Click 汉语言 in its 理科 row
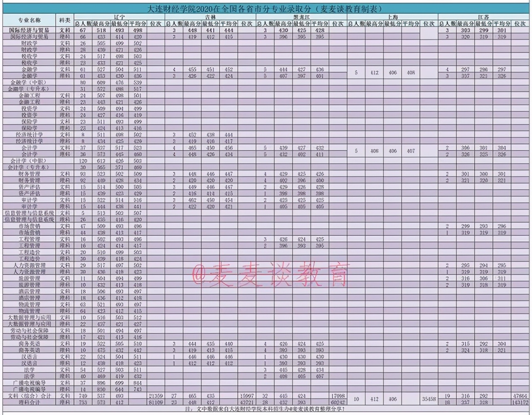Viewport: 532px width, 415px height. (30, 363)
